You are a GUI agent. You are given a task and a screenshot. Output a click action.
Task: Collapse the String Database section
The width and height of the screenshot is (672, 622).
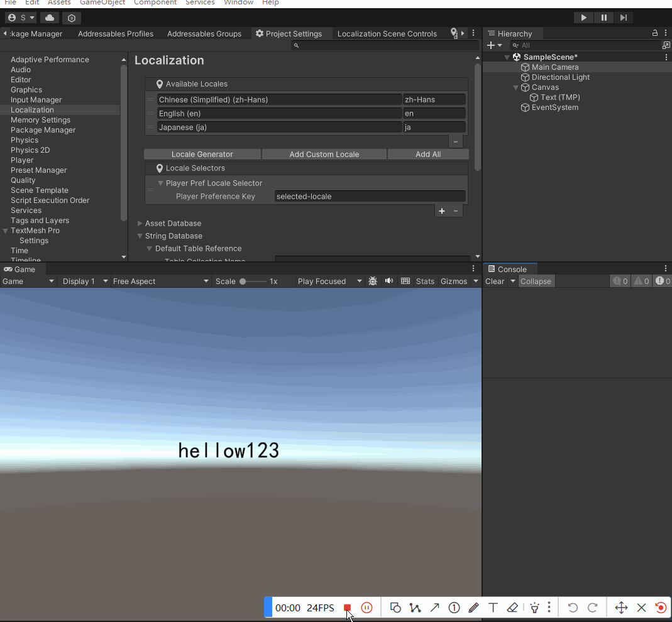140,236
